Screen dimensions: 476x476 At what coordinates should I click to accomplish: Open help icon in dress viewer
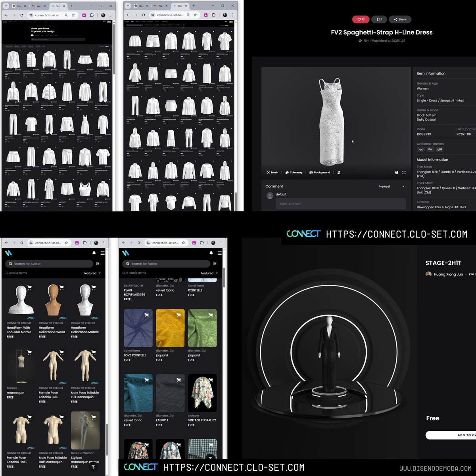pos(397,173)
